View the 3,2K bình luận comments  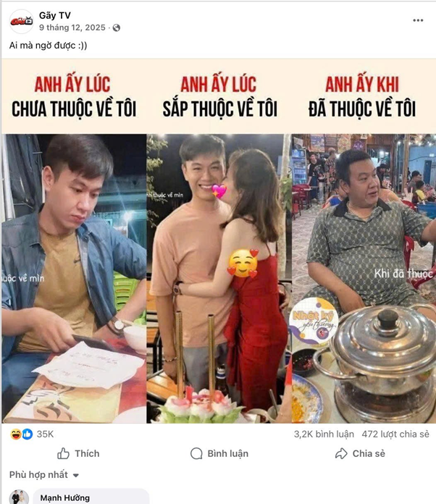324,434
